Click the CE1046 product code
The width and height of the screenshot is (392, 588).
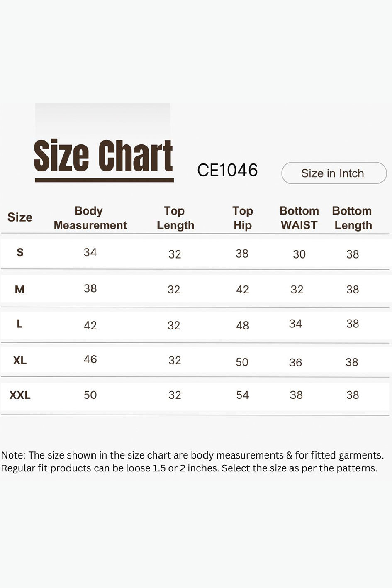coord(227,170)
